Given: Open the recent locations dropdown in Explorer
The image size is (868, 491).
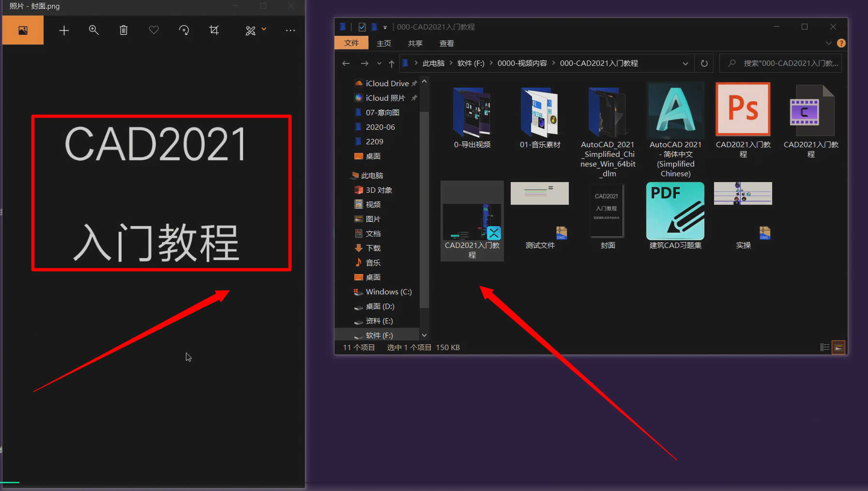Looking at the screenshot, I should tap(379, 63).
